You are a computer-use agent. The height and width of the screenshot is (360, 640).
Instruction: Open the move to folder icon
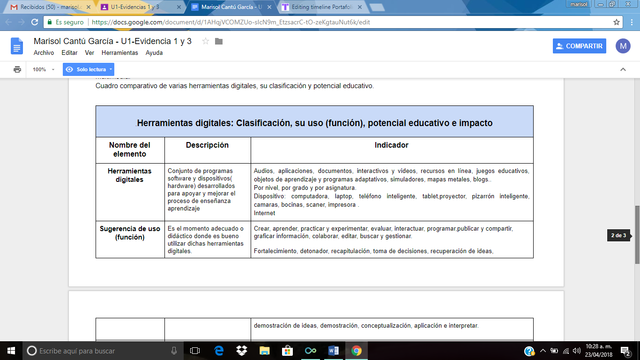pyautogui.click(x=219, y=41)
